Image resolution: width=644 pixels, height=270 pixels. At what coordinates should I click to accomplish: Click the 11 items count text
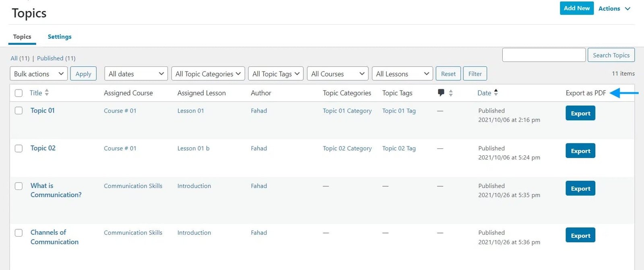tap(623, 74)
